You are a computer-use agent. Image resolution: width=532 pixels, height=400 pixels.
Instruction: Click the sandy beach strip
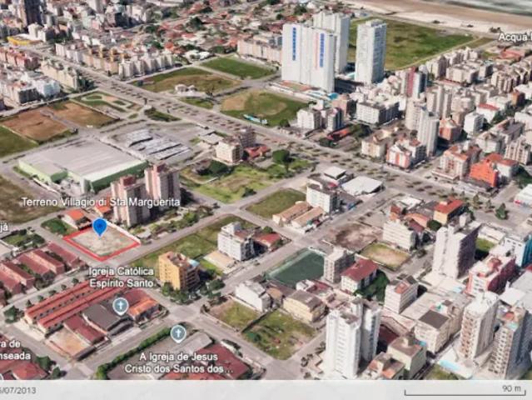(450, 10)
